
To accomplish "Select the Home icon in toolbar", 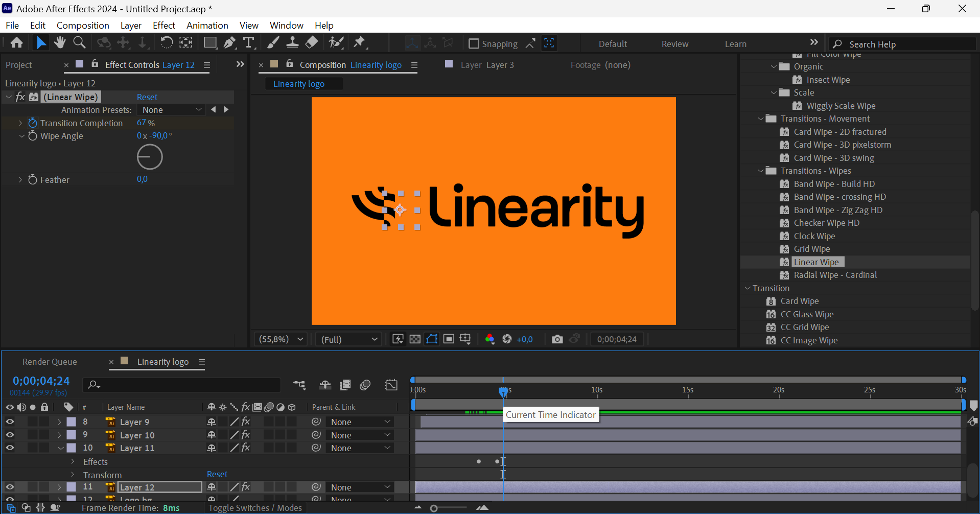I will pos(16,43).
